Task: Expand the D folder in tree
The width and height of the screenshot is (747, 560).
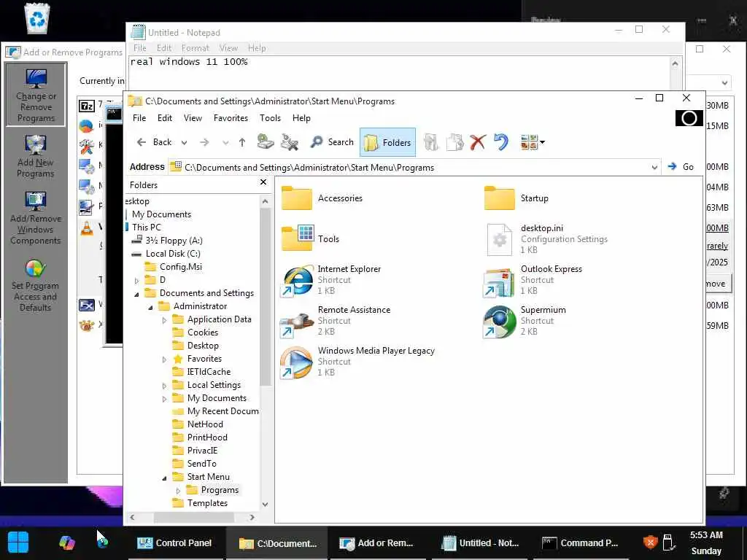Action: pyautogui.click(x=136, y=281)
